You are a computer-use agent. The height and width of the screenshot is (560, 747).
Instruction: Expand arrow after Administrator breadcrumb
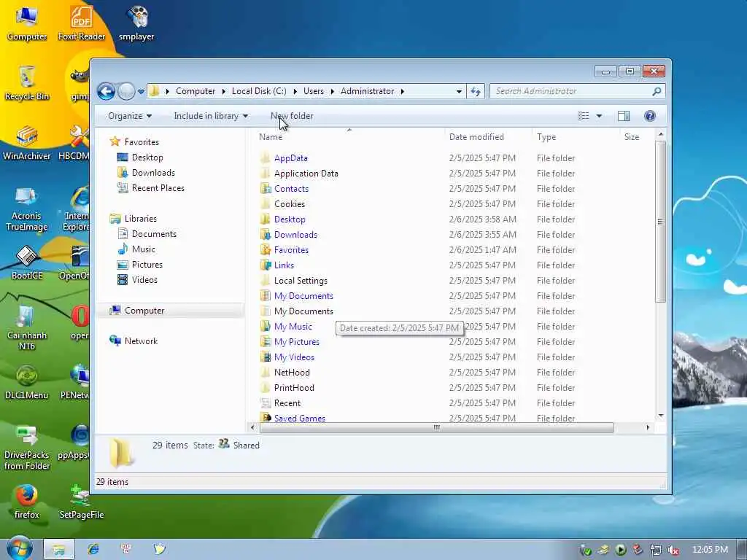coord(403,91)
